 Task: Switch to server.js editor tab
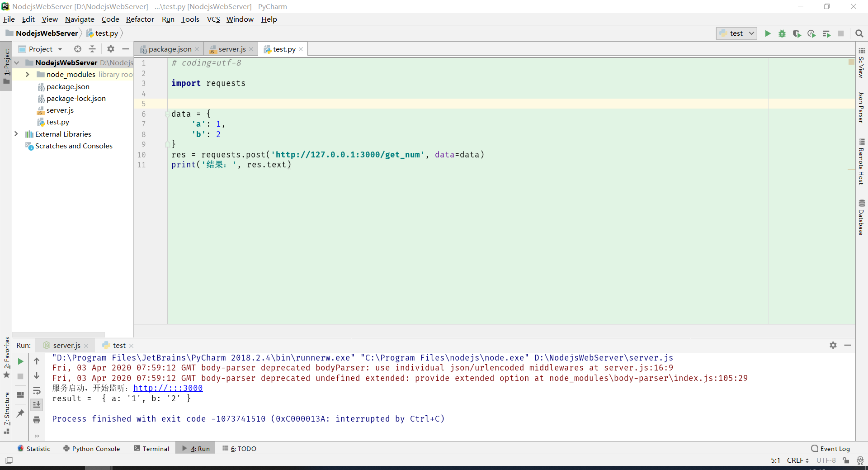point(231,49)
